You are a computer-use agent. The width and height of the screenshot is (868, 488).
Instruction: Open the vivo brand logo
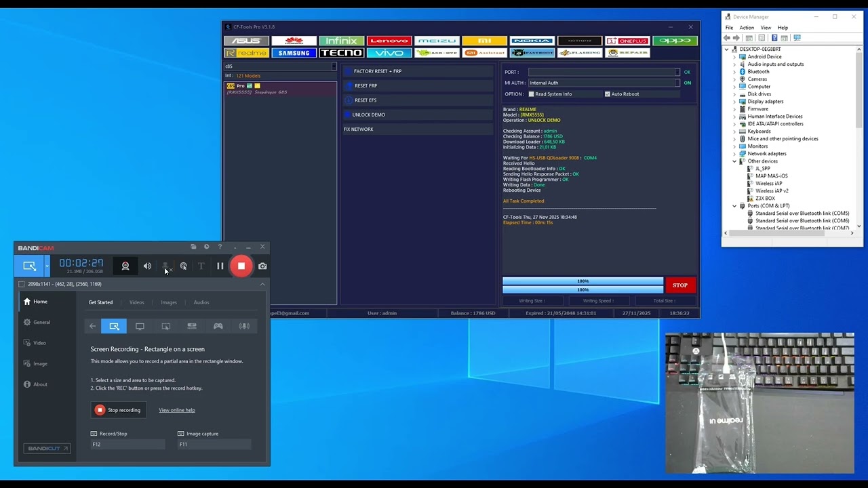tap(389, 53)
